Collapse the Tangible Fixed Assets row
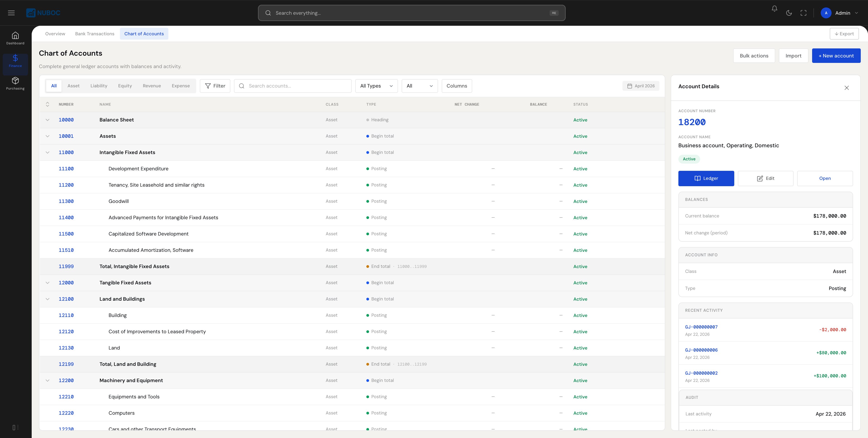 [x=48, y=283]
